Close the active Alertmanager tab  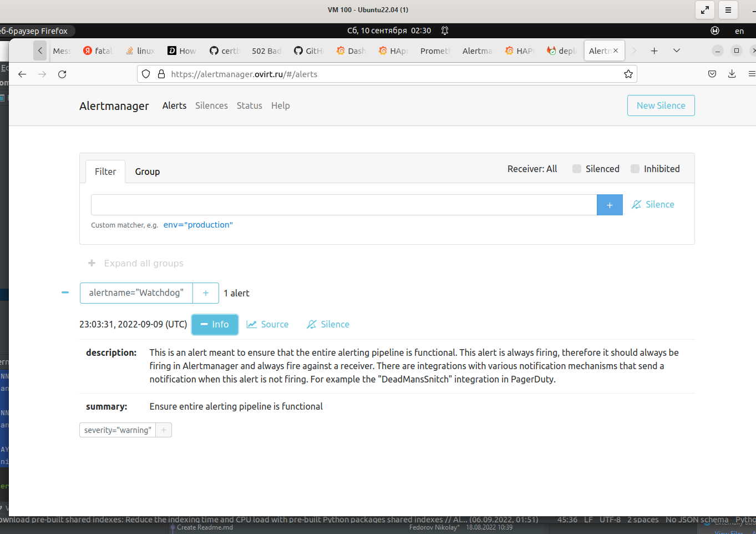coord(616,51)
